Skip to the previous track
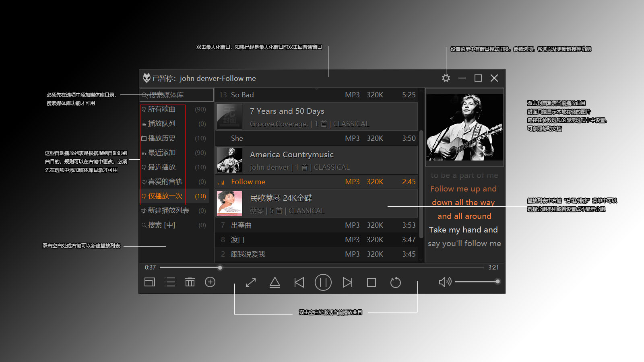Viewport: 644px width, 362px height. click(299, 282)
